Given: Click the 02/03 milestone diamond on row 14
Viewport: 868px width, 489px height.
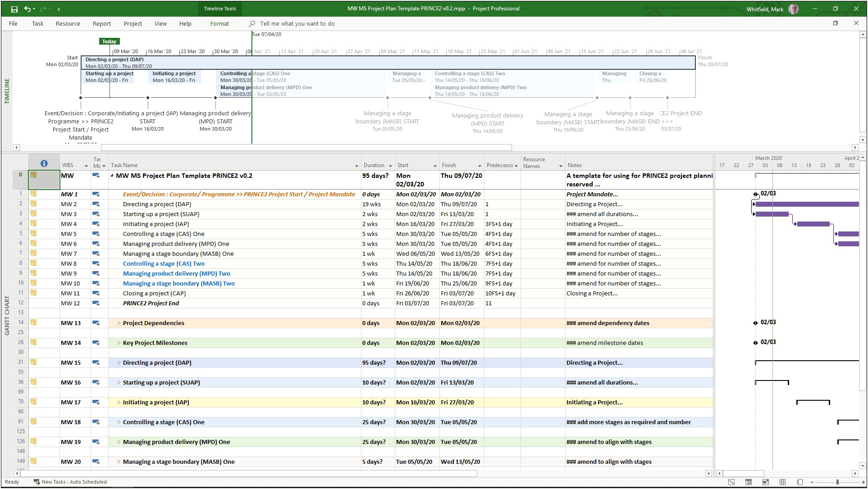Looking at the screenshot, I should [x=754, y=322].
